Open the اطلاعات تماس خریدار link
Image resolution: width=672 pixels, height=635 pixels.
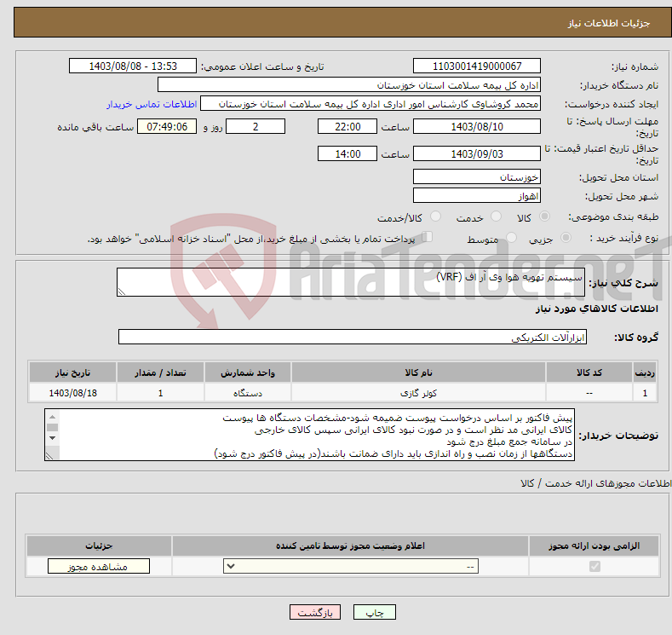point(152,104)
